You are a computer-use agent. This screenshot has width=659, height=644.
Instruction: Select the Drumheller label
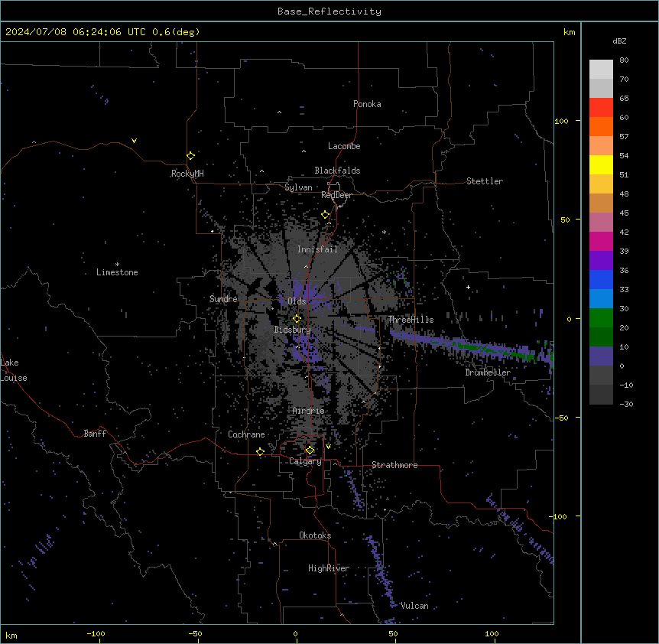click(488, 372)
